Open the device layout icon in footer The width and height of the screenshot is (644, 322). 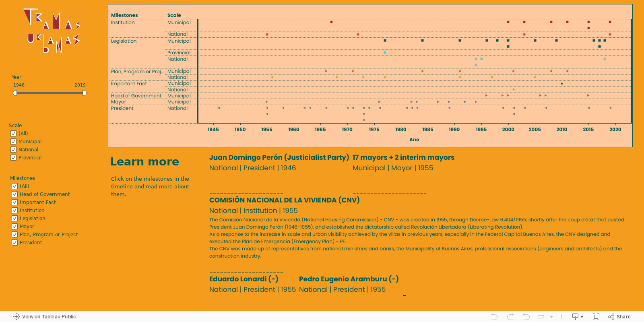point(575,317)
